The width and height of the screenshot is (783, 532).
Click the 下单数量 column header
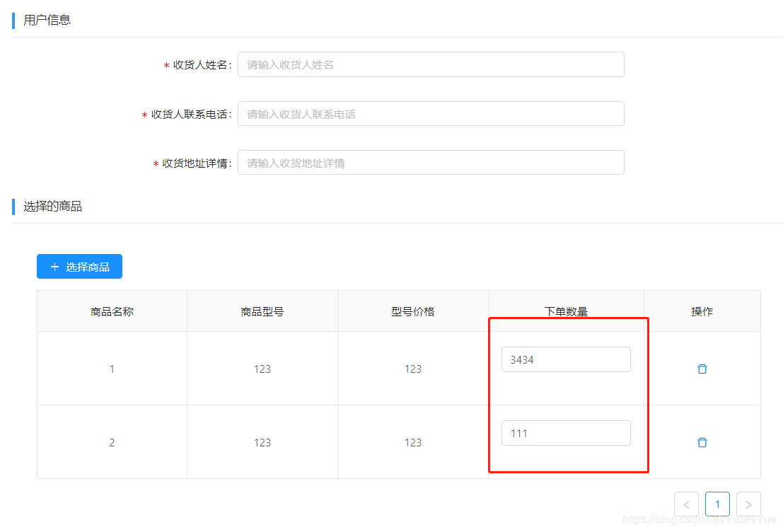coord(566,311)
